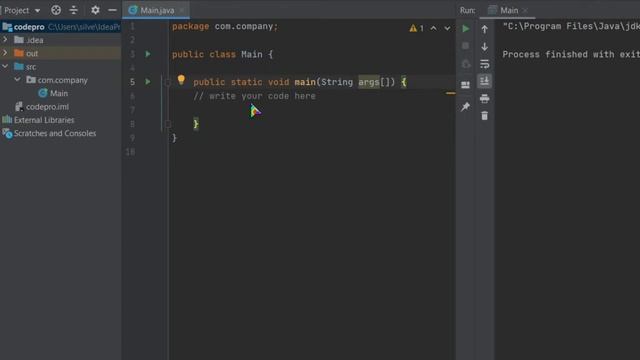The image size is (640, 360).
Task: Click run gutter arrow beside main method
Action: point(148,82)
